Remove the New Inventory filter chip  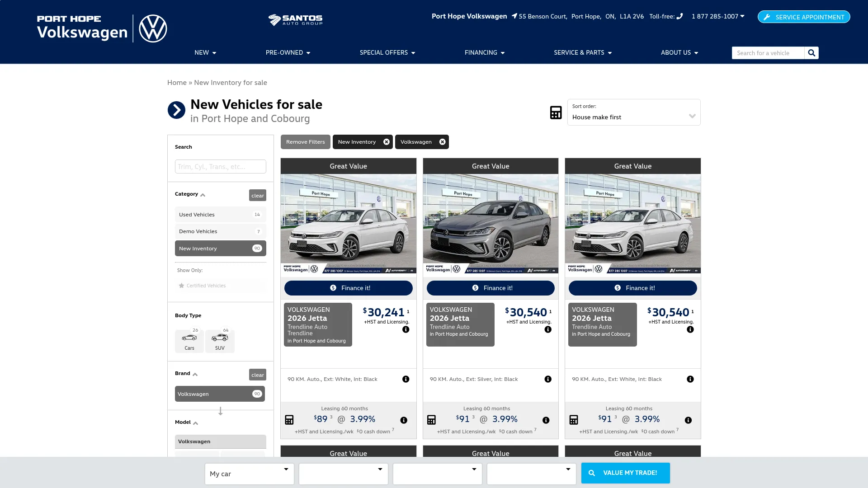click(387, 142)
